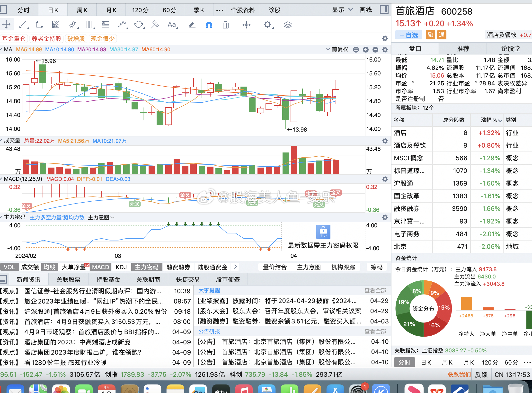Viewport: 532px width, 393px height.
Task: Select the Gann fan lines tool
Action: click(x=56, y=25)
